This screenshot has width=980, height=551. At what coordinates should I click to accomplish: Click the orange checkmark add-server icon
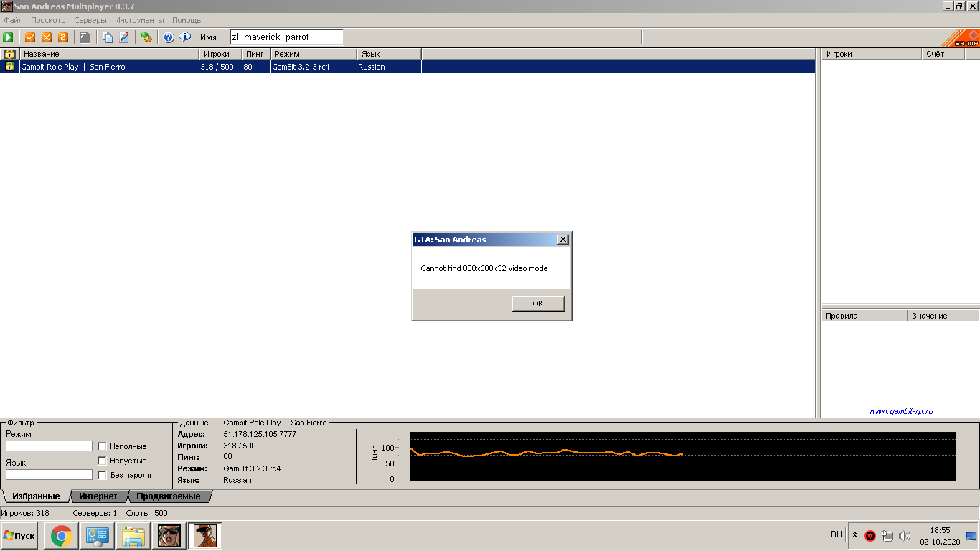pos(30,37)
